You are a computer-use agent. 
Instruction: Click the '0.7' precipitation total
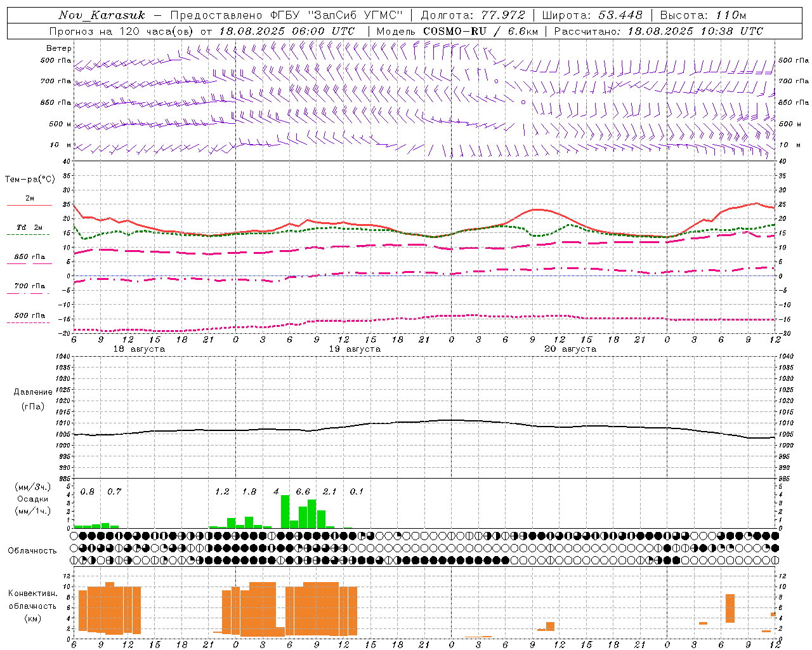coord(114,492)
